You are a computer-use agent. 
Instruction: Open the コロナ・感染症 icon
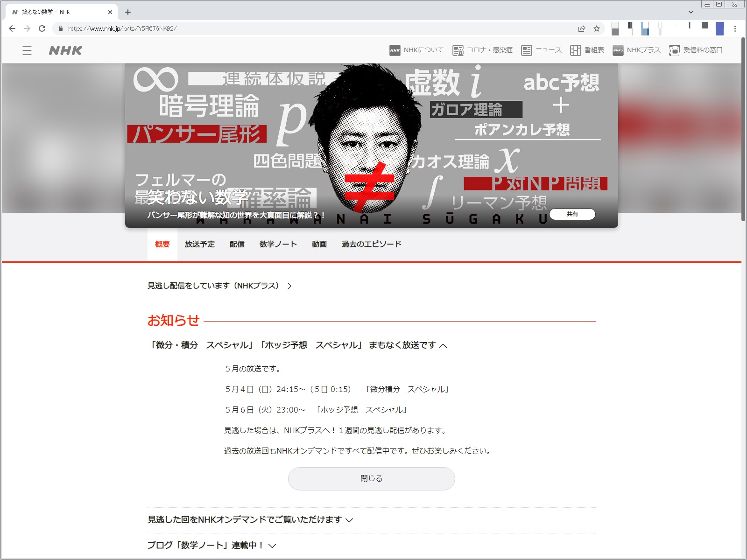coord(458,50)
